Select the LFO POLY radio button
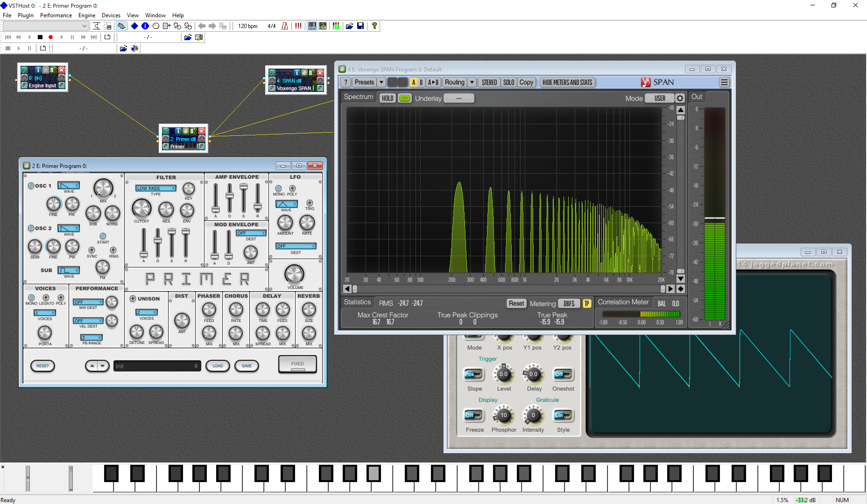 click(x=293, y=188)
